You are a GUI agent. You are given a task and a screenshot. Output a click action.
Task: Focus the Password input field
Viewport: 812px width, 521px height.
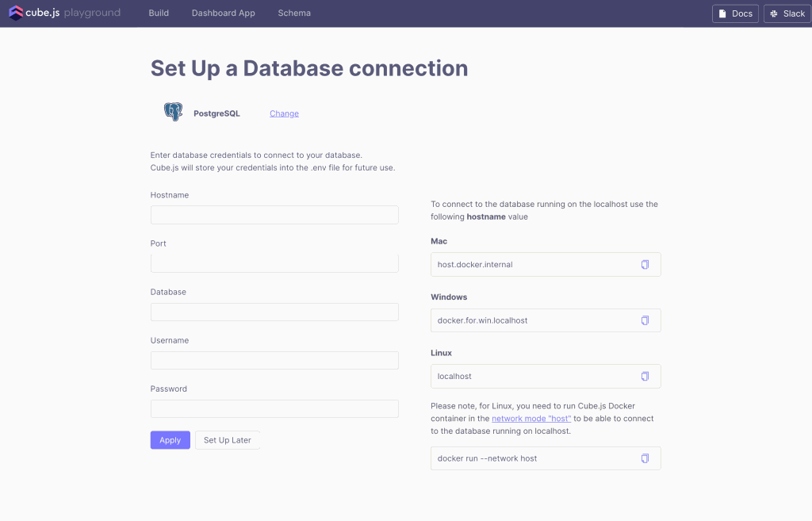[274, 408]
